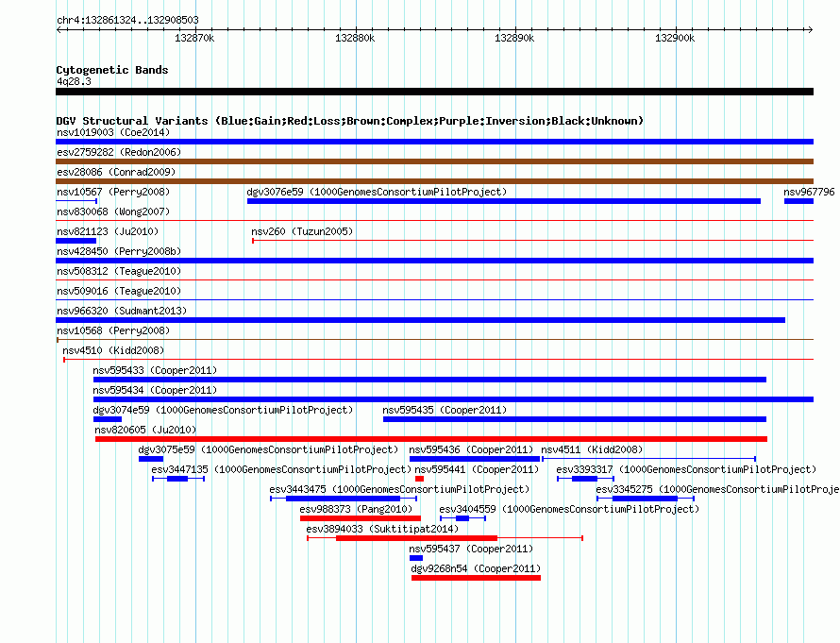Open dgv3074e59 variant label
Viewport: 840px width, 643px height.
(223, 410)
